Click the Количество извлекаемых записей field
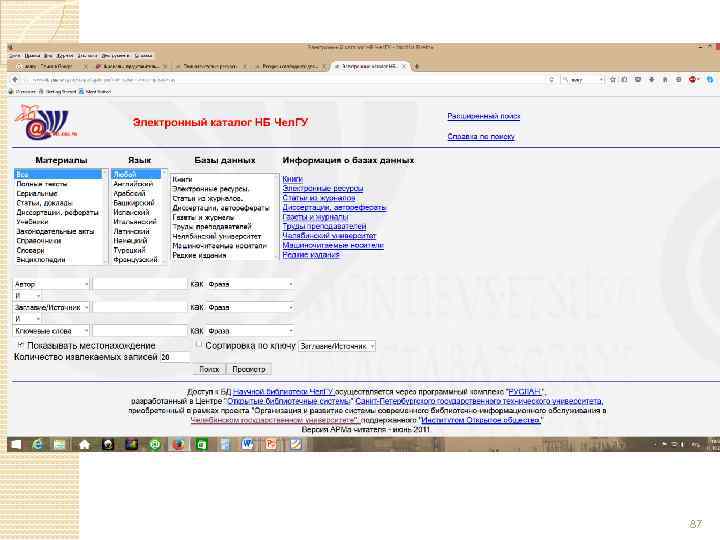The width and height of the screenshot is (720, 540). point(174,357)
